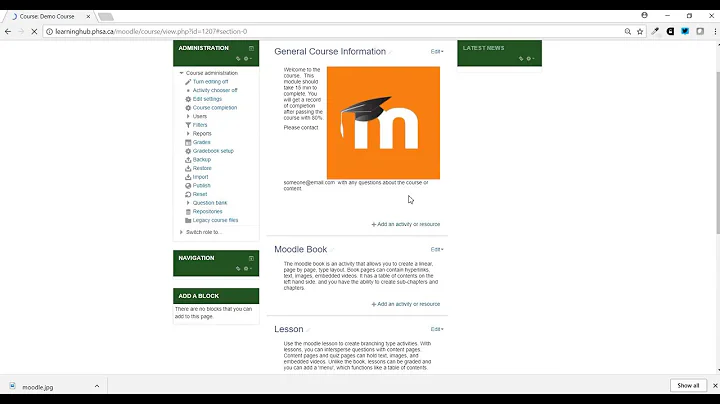Click the browser zoom magnifier icon in address bar
The width and height of the screenshot is (720, 404).
tap(628, 32)
